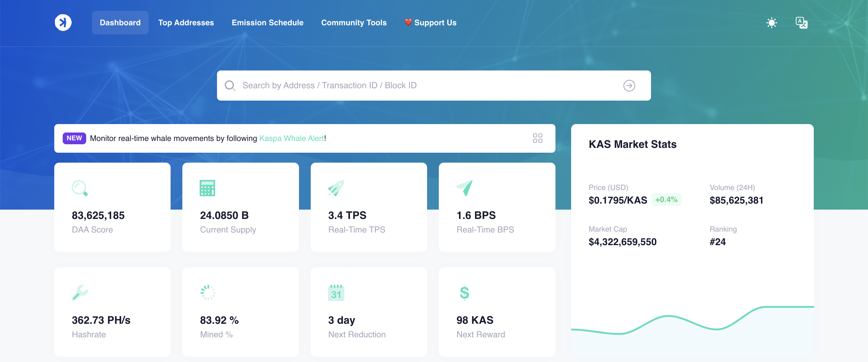Click the Real-Time TPS rocket icon

pos(336,188)
